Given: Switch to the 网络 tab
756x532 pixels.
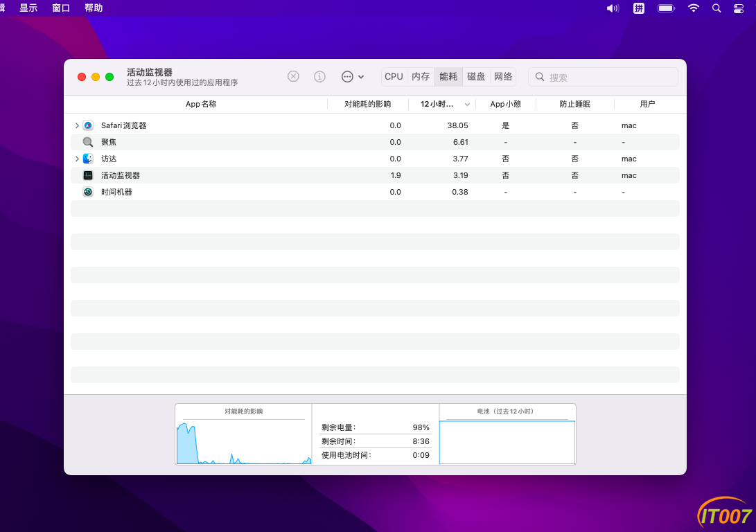Looking at the screenshot, I should (x=503, y=77).
